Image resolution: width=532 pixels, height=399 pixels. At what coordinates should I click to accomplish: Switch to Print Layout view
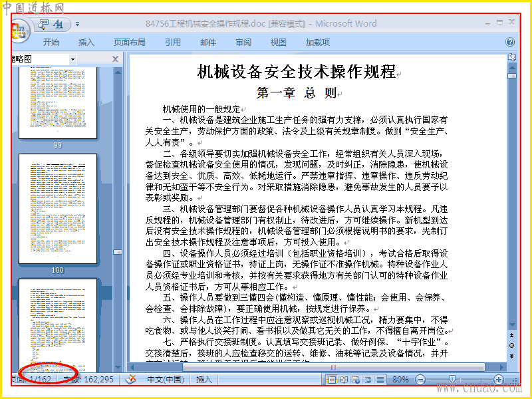tap(331, 380)
